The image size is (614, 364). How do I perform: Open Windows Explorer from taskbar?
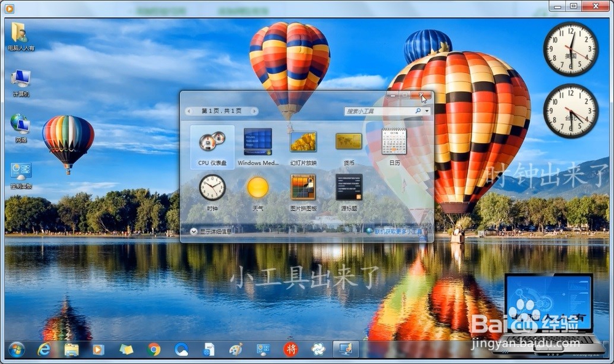tap(71, 349)
